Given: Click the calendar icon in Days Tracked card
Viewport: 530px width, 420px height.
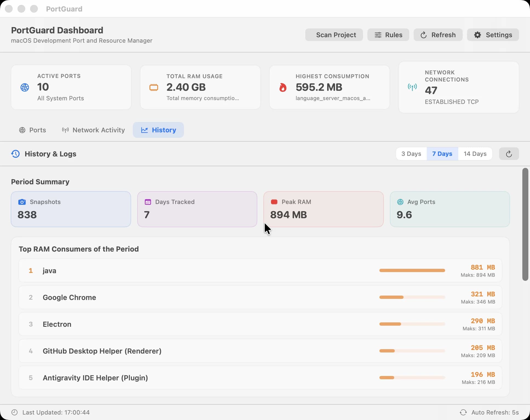Looking at the screenshot, I should pos(148,202).
